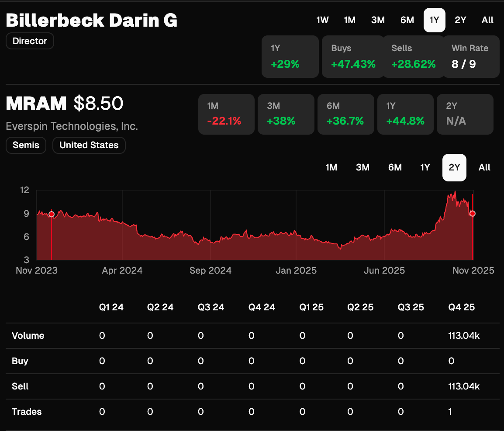Viewport: 504px width, 431px height.
Task: Click the Nov 2023 trade marker dot
Action: [x=52, y=214]
